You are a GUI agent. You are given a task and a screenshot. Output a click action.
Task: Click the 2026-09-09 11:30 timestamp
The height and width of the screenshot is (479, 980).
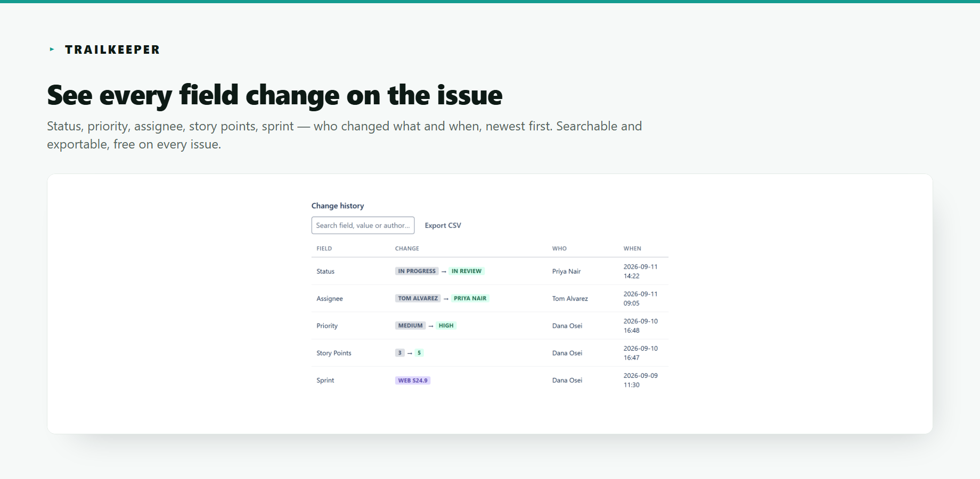(x=641, y=380)
